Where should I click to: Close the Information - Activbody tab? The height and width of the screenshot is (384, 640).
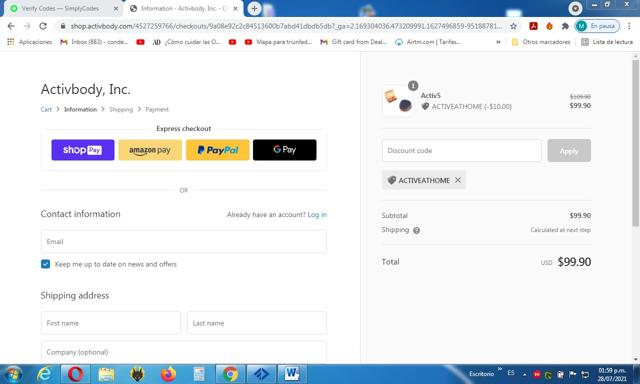point(236,8)
